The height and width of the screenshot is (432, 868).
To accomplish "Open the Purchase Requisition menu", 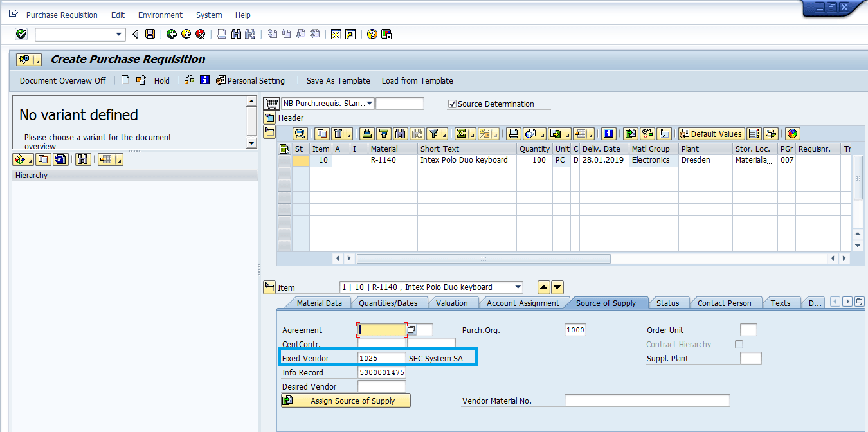I will point(62,15).
